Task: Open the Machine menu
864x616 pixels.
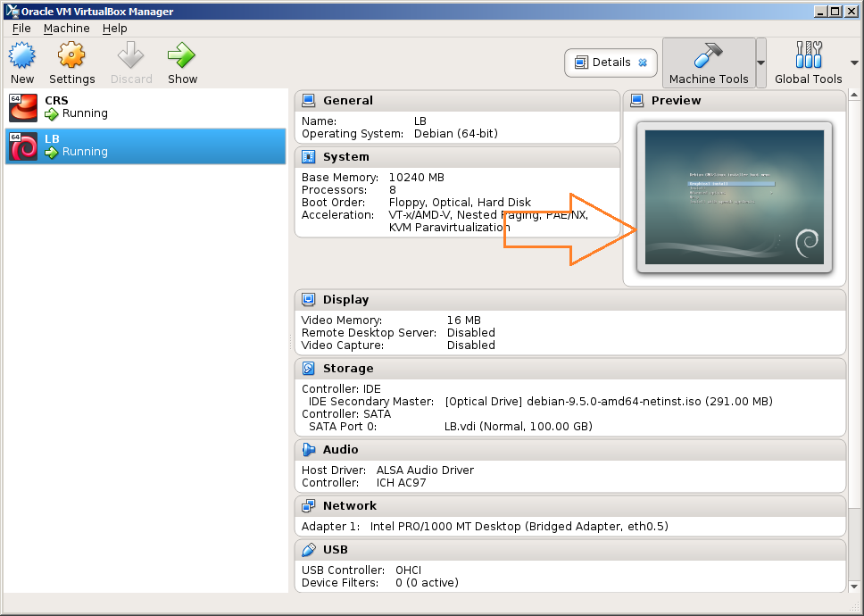Action: click(67, 28)
